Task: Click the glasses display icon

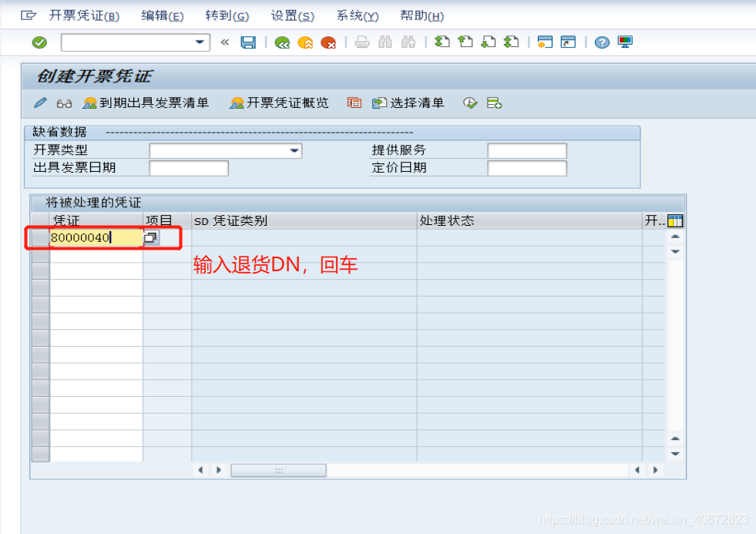Action: tap(64, 103)
